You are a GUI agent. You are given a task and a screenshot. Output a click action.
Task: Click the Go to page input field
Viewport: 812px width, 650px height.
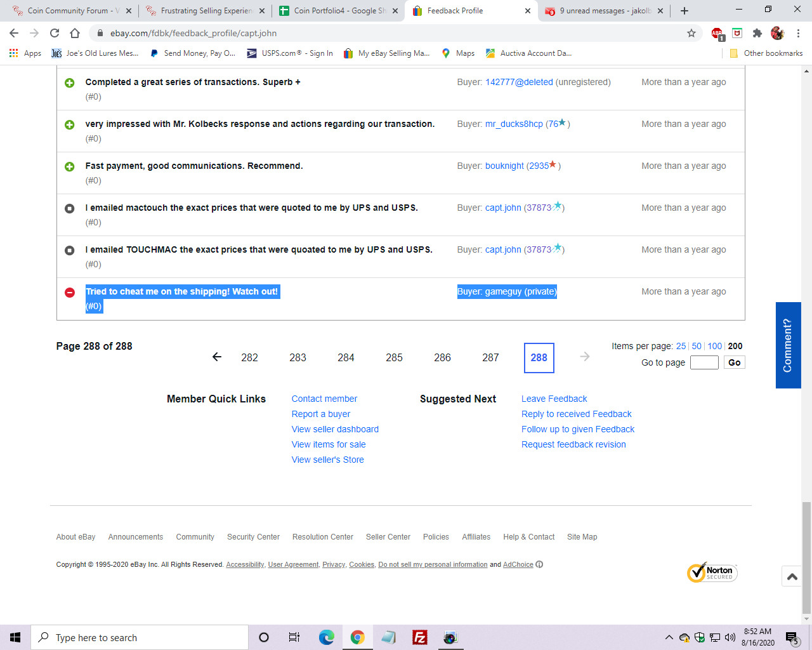[704, 362]
